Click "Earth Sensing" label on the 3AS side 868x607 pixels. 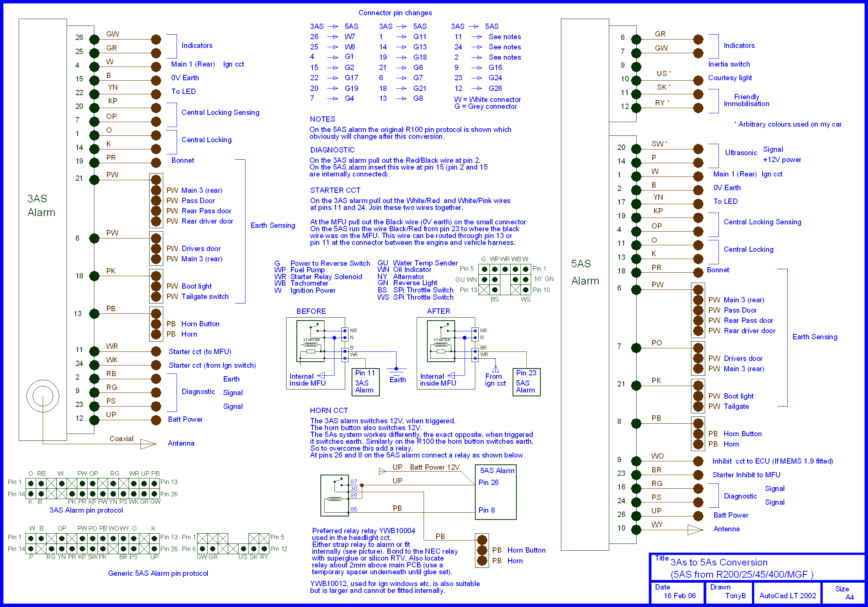point(272,226)
